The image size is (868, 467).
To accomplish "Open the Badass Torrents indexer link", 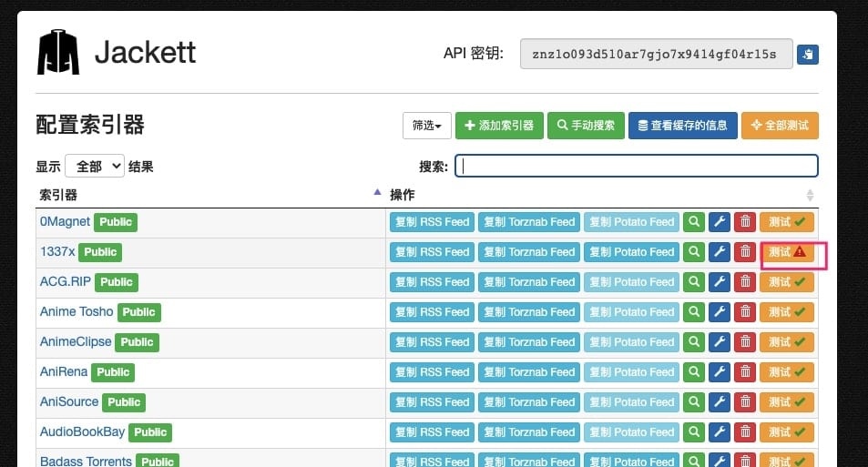I will point(86,461).
